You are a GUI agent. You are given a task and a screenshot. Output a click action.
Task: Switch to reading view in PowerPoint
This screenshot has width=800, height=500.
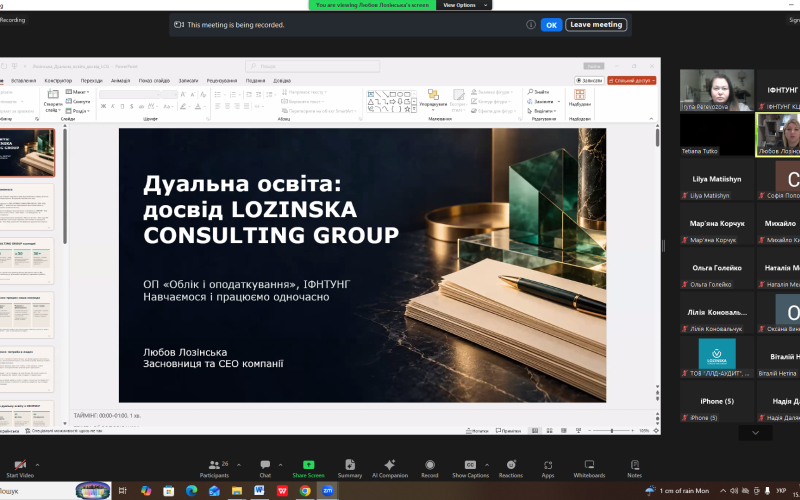(564, 431)
